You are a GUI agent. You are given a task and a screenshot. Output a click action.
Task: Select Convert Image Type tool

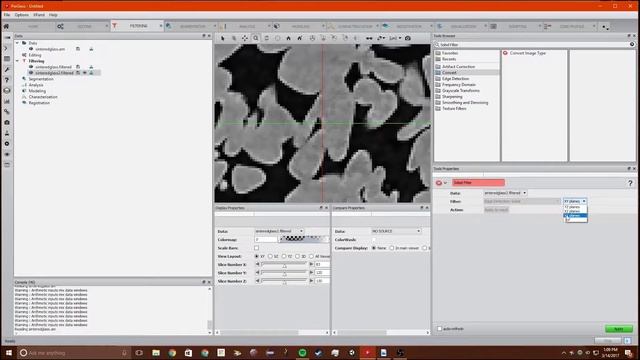point(527,53)
